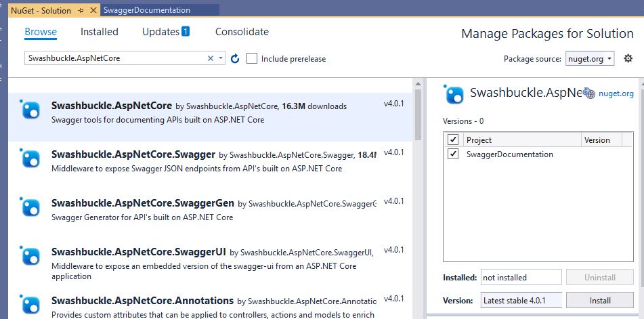Click the Project column header
The image size is (644, 319).
click(x=523, y=140)
